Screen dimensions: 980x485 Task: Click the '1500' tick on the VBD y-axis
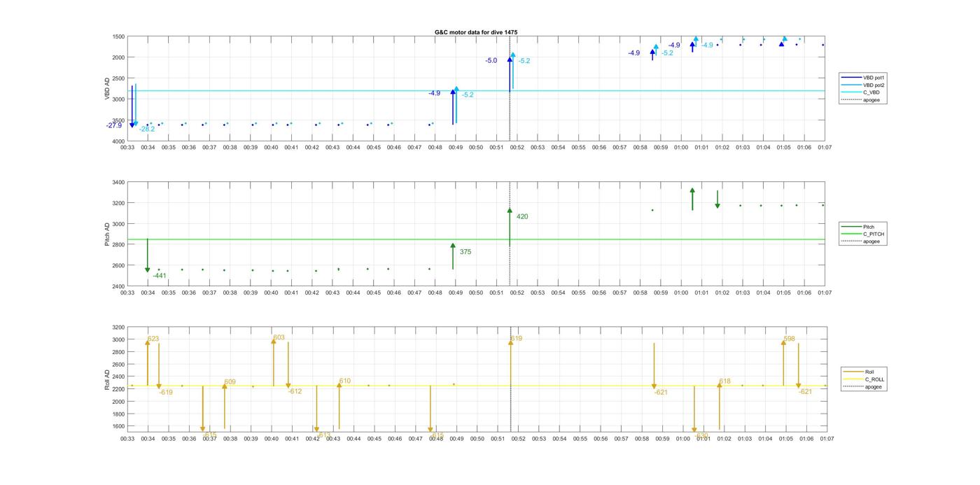[118, 36]
